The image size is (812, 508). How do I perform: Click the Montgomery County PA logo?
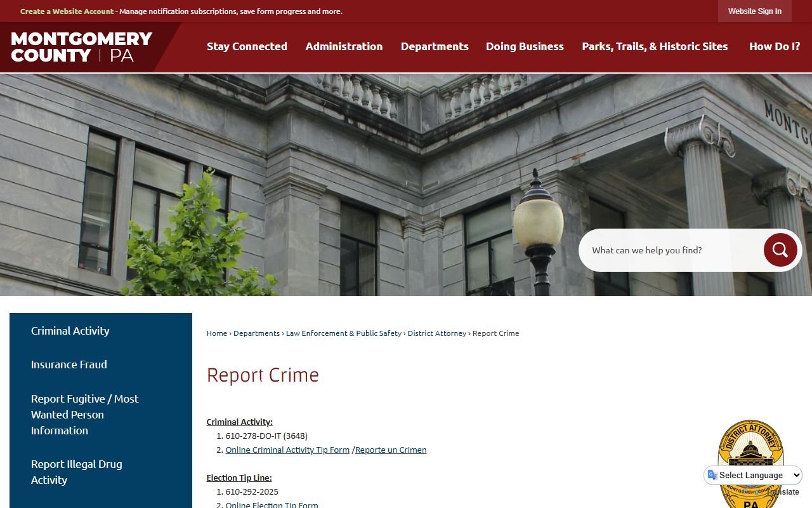[81, 47]
